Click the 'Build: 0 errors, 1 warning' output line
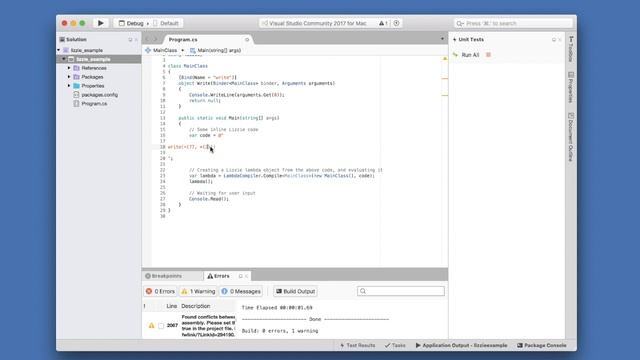The width and height of the screenshot is (640, 360). click(x=280, y=331)
